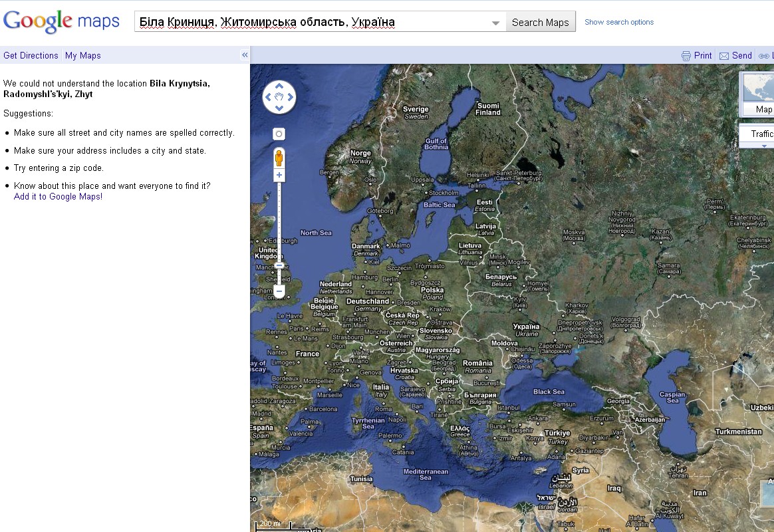Click the Print link
Screen dimensions: 774x532
click(696, 56)
